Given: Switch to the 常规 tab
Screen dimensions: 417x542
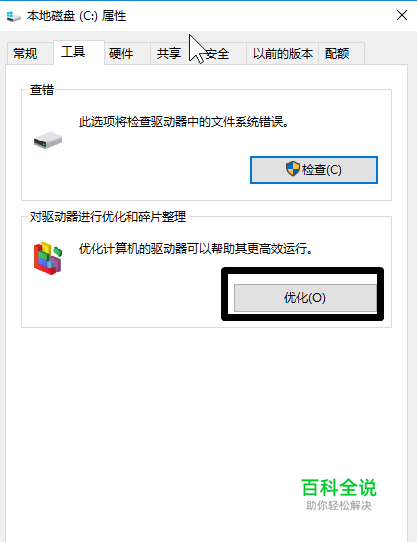Looking at the screenshot, I should pyautogui.click(x=25, y=54).
